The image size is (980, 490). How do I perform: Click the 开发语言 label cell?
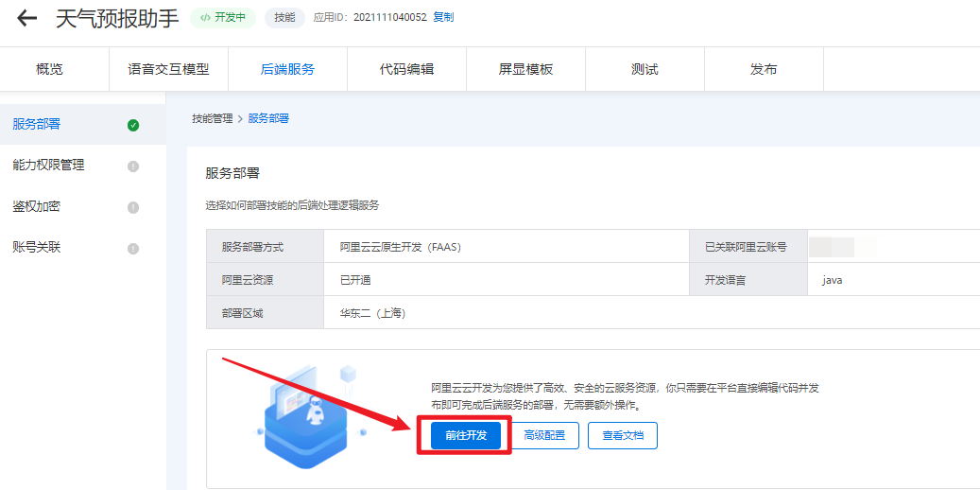(x=748, y=280)
